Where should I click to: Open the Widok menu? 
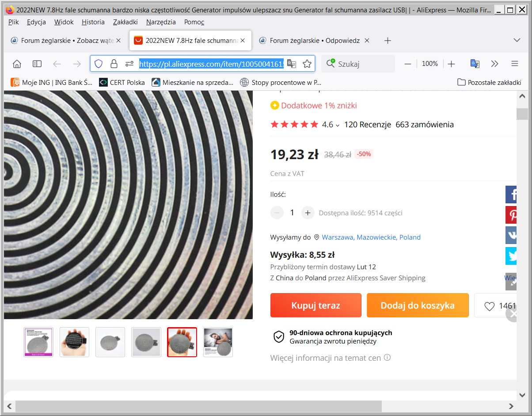point(64,22)
